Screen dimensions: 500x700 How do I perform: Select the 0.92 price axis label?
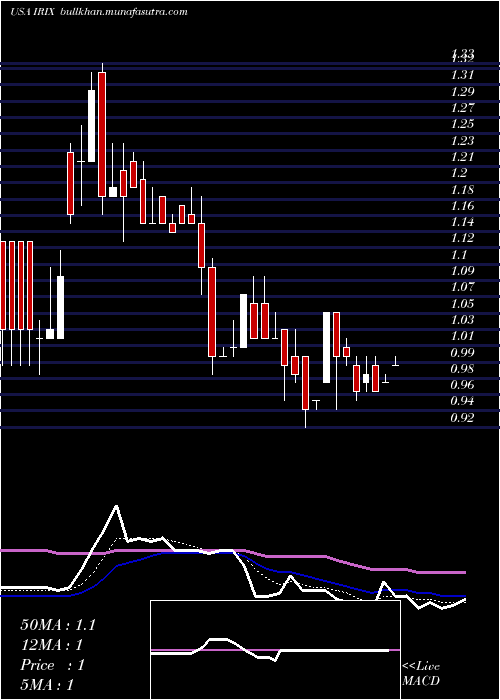[x=461, y=418]
